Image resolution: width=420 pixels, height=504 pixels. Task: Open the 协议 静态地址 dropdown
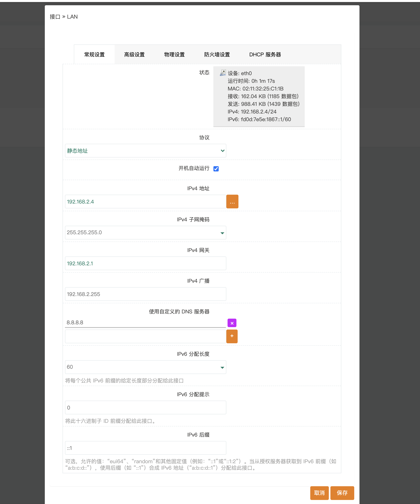click(x=145, y=151)
